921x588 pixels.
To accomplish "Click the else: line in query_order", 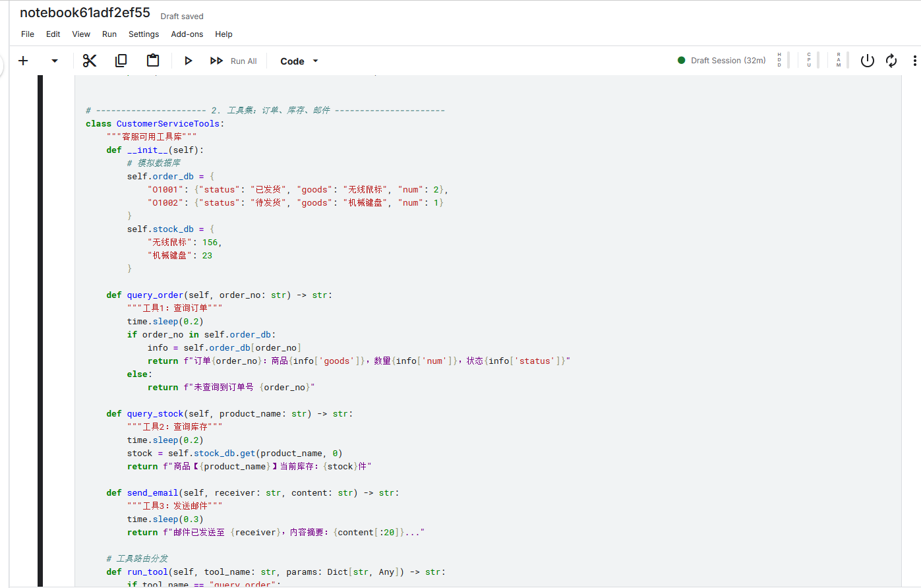I will [140, 374].
